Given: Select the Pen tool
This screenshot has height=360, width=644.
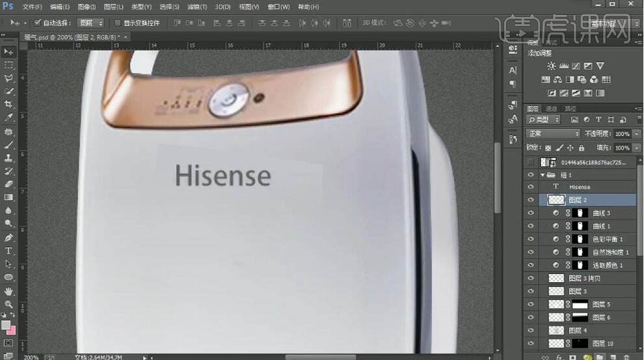Looking at the screenshot, I should click(8, 238).
